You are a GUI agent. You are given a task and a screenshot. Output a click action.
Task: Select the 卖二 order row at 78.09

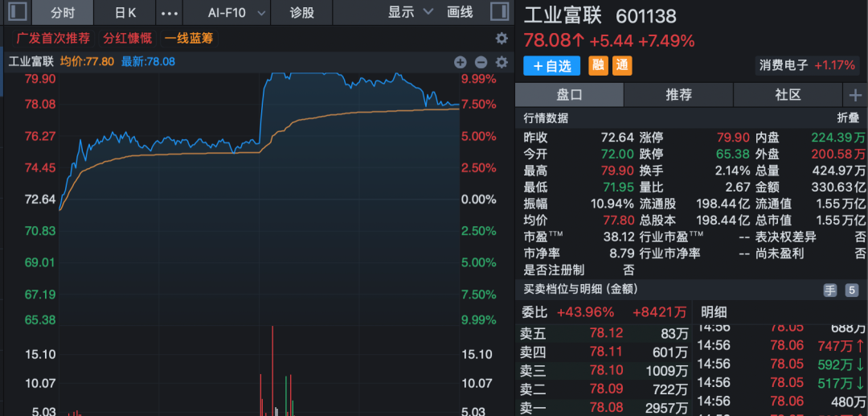tap(604, 389)
